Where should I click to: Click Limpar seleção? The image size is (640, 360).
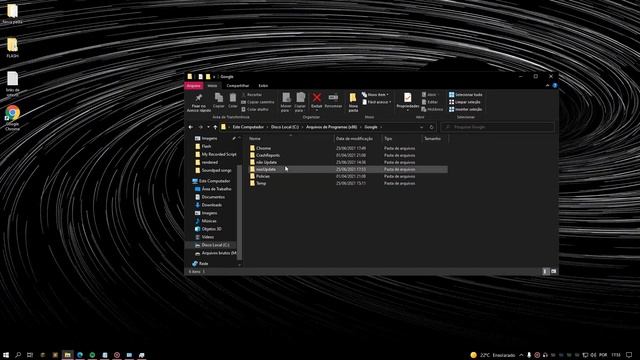(x=464, y=102)
